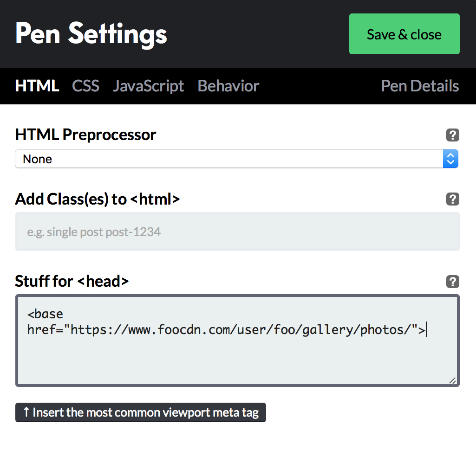
Task: Click inside the Stuff for head textarea
Action: [237, 341]
